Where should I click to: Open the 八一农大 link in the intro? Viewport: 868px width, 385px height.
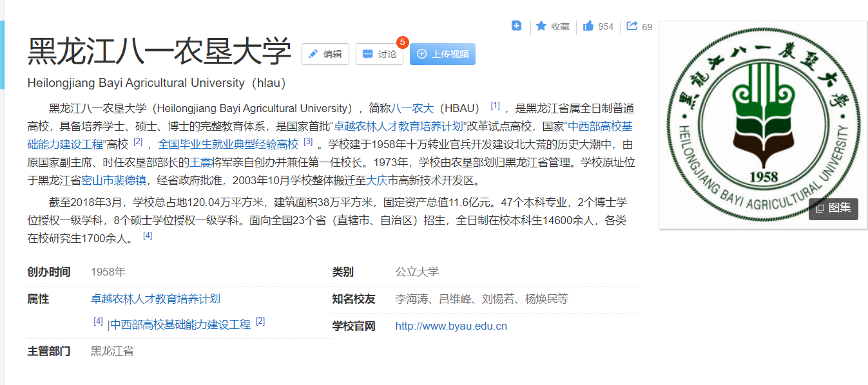pos(413,108)
